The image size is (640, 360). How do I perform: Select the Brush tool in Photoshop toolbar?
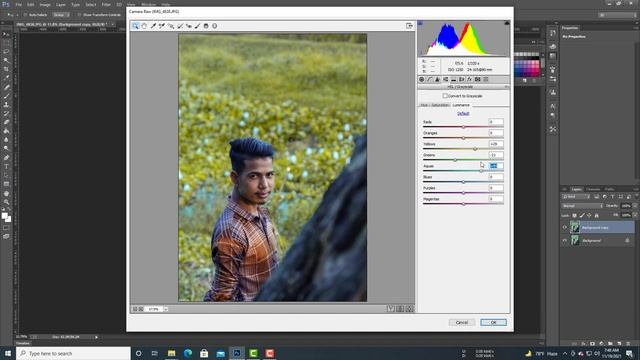pyautogui.click(x=6, y=96)
